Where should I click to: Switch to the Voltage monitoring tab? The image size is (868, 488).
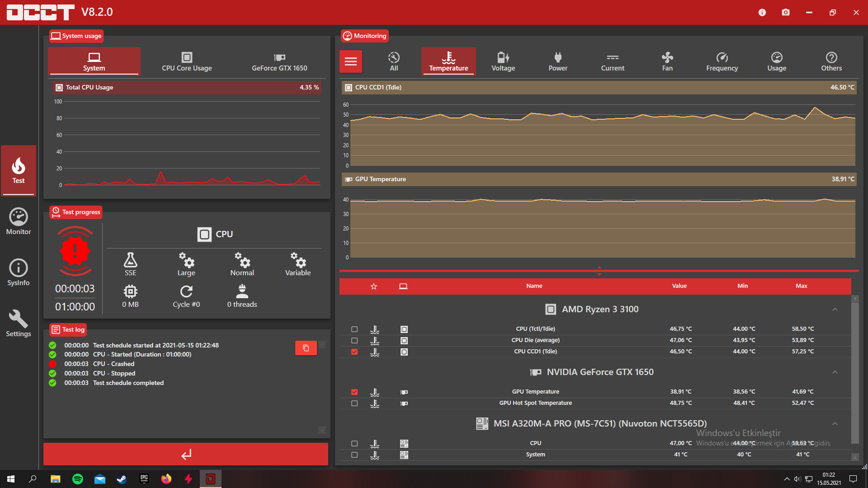[x=503, y=61]
